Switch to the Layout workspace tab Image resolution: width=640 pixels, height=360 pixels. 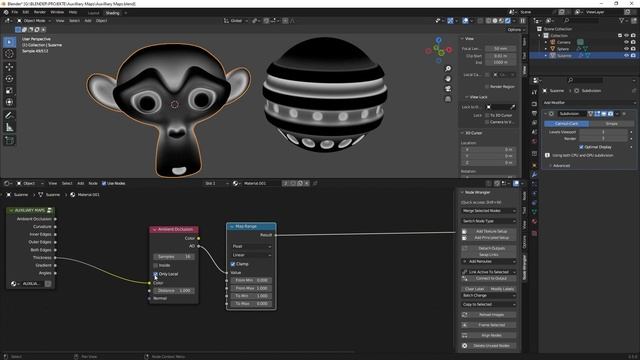(93, 13)
